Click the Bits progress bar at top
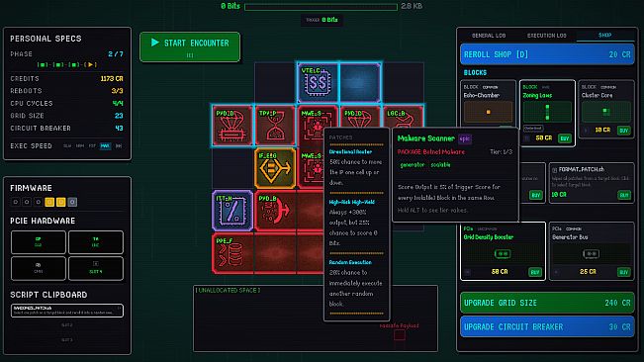Screen dimensions: 644x362 click(x=321, y=7)
